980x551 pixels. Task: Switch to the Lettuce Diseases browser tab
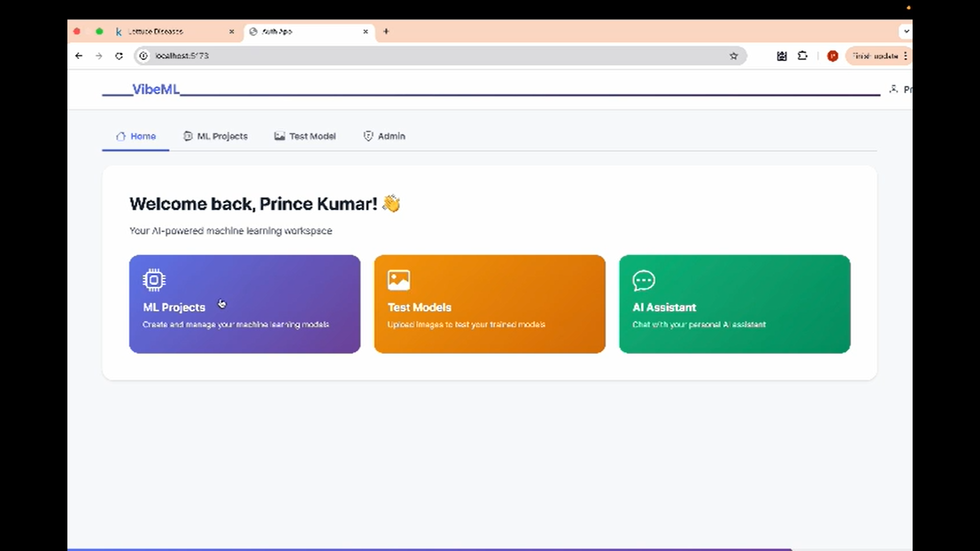156,32
